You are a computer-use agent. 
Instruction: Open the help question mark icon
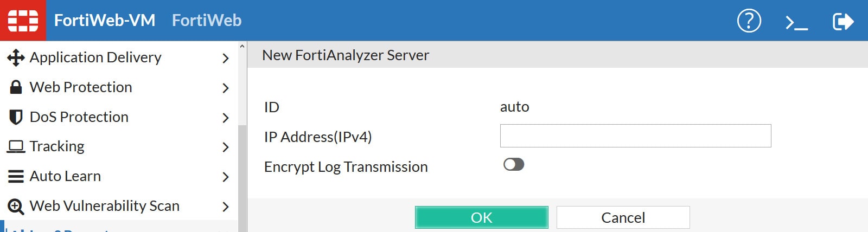(x=749, y=21)
